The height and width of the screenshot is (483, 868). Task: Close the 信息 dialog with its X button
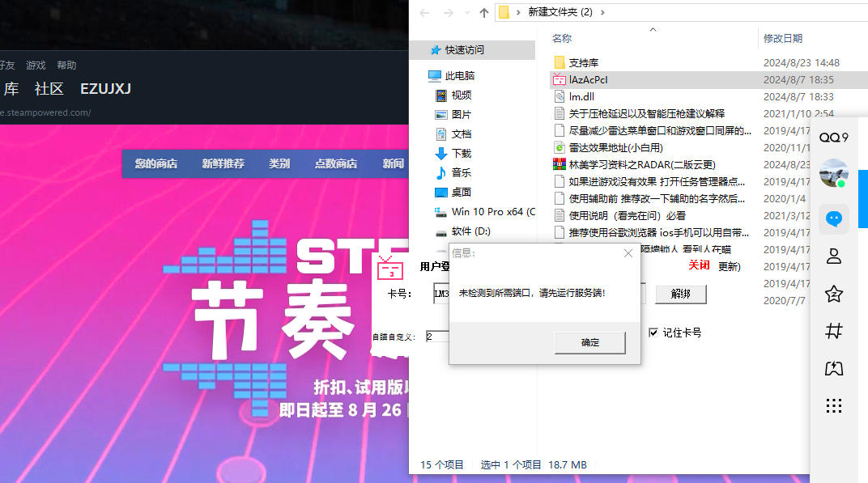(x=628, y=253)
